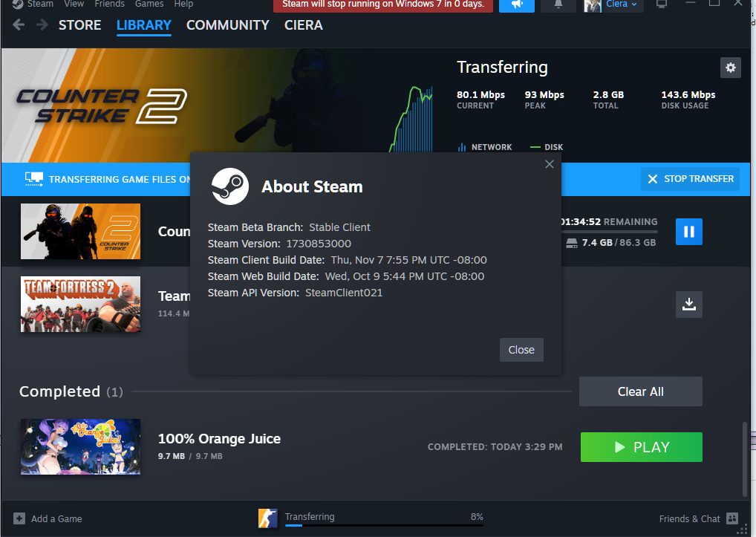Click PLAY for 100% Orange Juice
This screenshot has height=537, width=756.
tap(641, 446)
